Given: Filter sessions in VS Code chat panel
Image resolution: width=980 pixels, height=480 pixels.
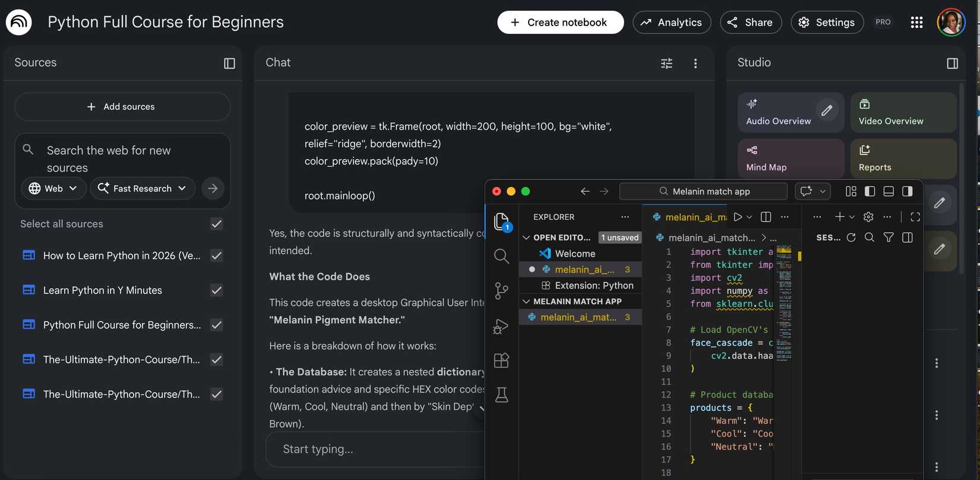Looking at the screenshot, I should click(889, 238).
